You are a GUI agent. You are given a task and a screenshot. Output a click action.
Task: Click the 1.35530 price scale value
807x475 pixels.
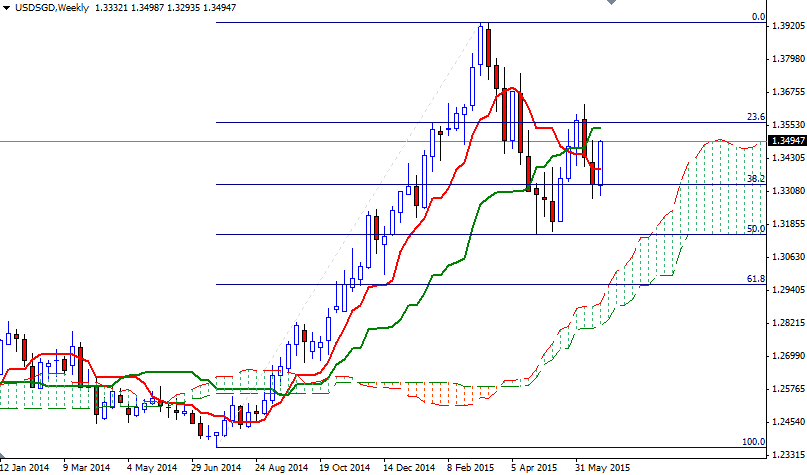788,125
